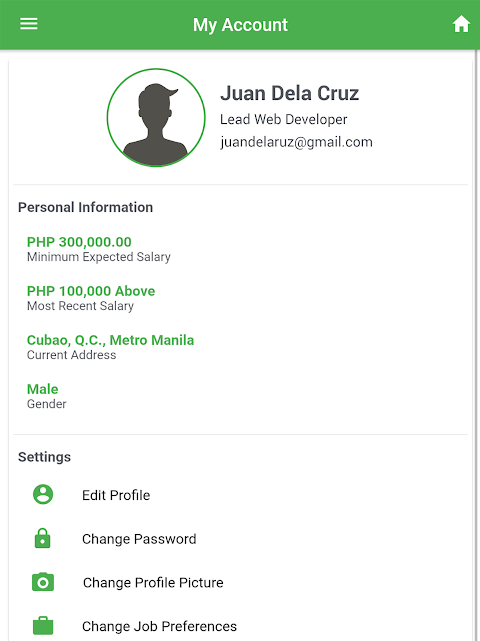
Task: Open Change Job Preferences setting
Action: pos(240,626)
